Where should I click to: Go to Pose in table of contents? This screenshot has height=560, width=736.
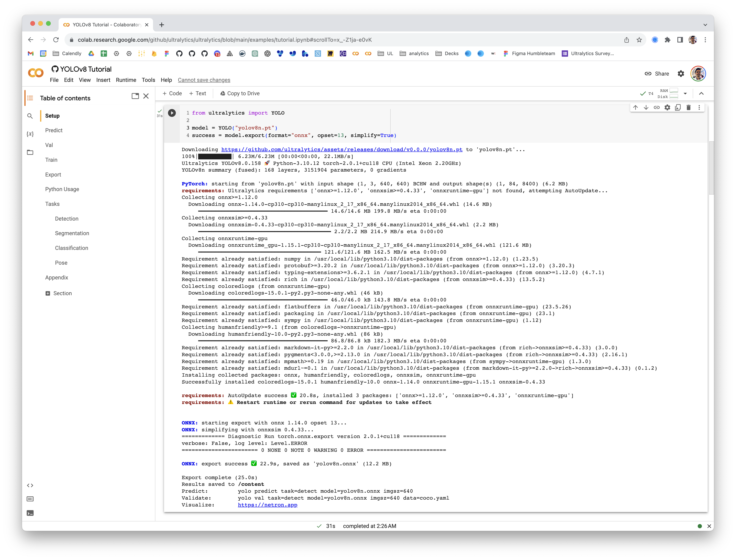[x=61, y=263]
